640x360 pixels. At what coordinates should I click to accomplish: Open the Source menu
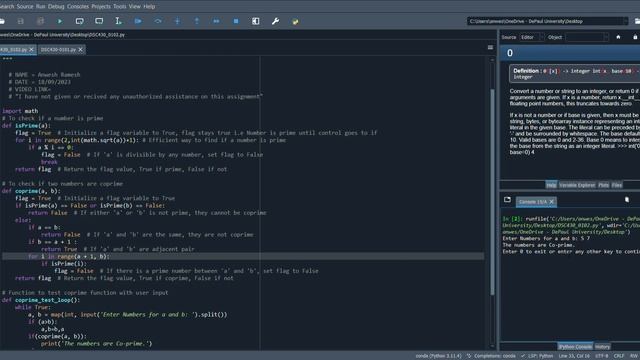pos(25,7)
